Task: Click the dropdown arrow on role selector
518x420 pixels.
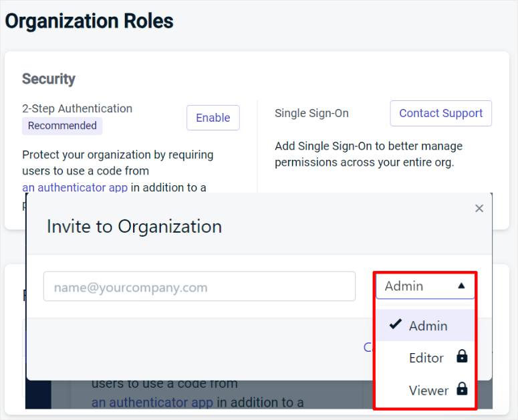Action: pyautogui.click(x=461, y=286)
